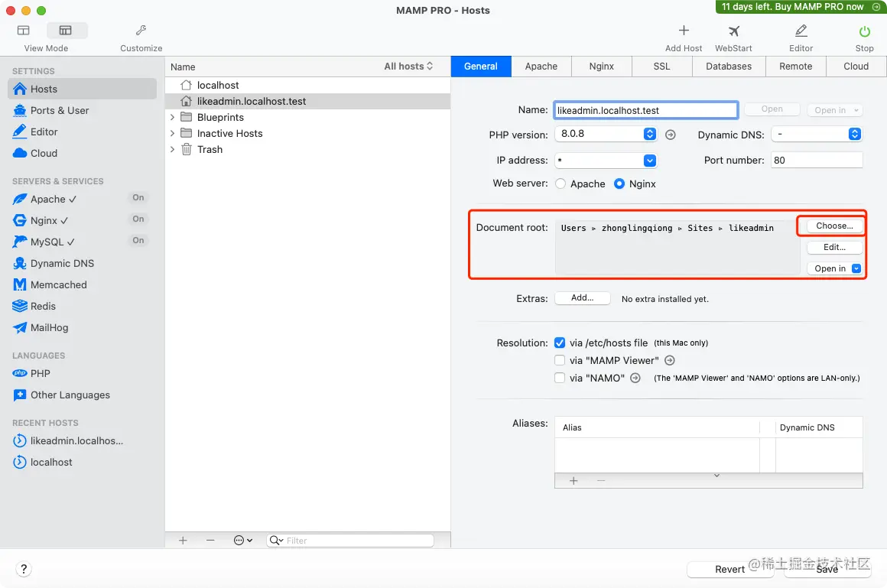887x588 pixels.
Task: Open document root Open in dropdown
Action: [835, 269]
